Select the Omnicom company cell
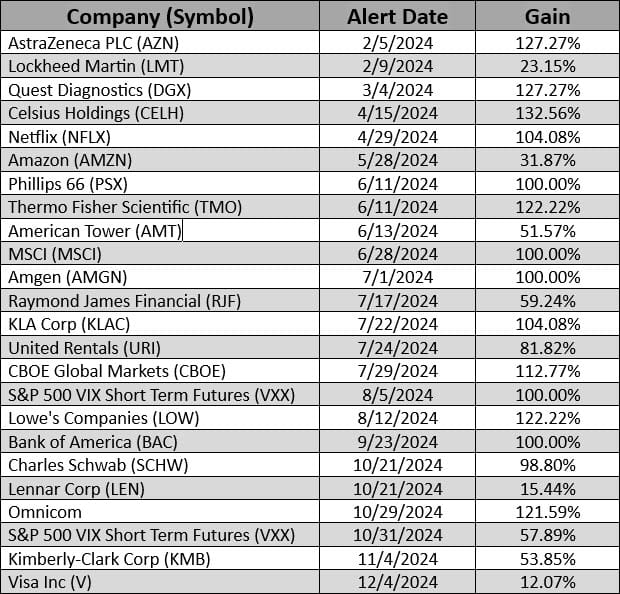 [x=42, y=512]
